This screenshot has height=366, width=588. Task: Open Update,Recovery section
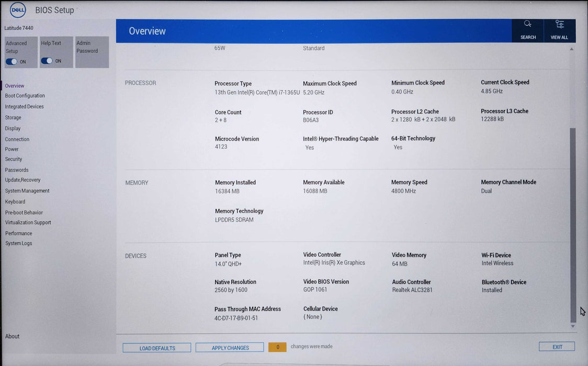click(x=22, y=180)
